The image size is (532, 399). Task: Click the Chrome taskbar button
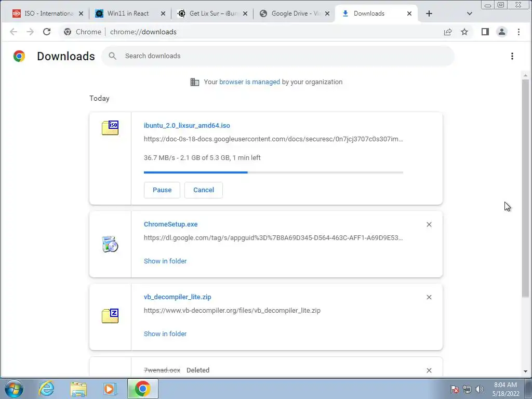pos(142,389)
